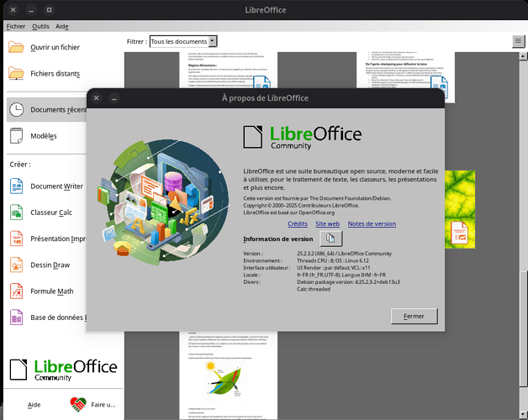This screenshot has width=528, height=420.
Task: Open the Modèles templates icon
Action: click(x=16, y=136)
